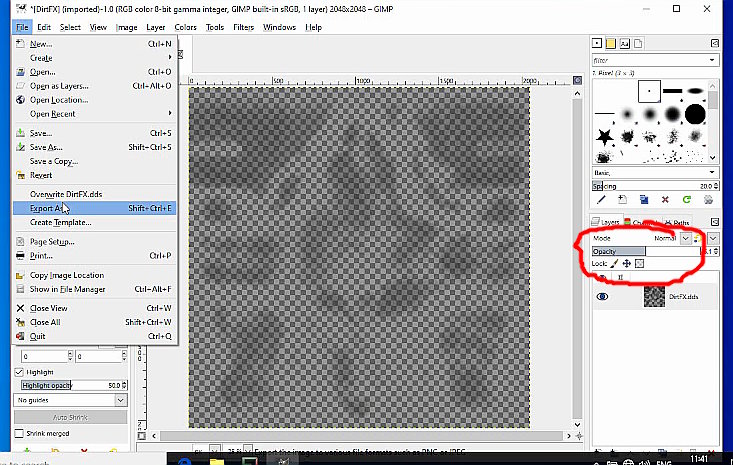
Task: Open the Layer menu
Action: tap(156, 27)
